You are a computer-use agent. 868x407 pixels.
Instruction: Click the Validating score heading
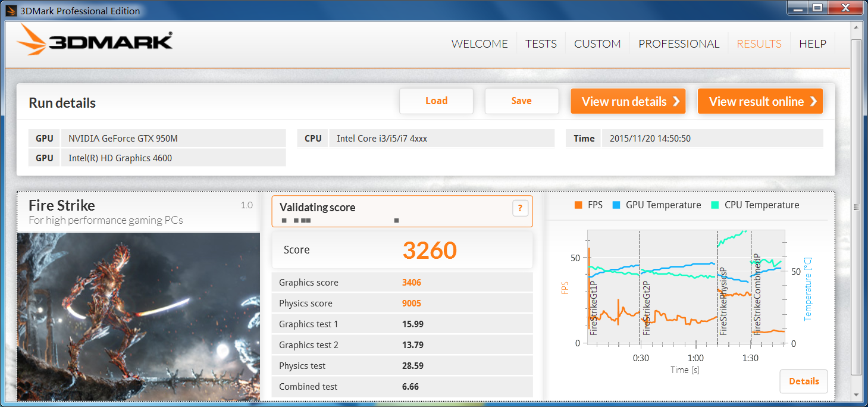point(318,208)
